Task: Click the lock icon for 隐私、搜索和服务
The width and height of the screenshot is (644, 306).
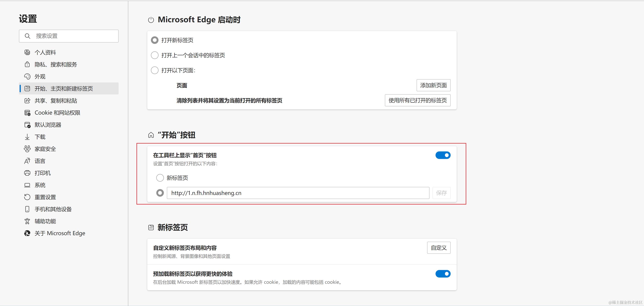Action: click(x=27, y=64)
